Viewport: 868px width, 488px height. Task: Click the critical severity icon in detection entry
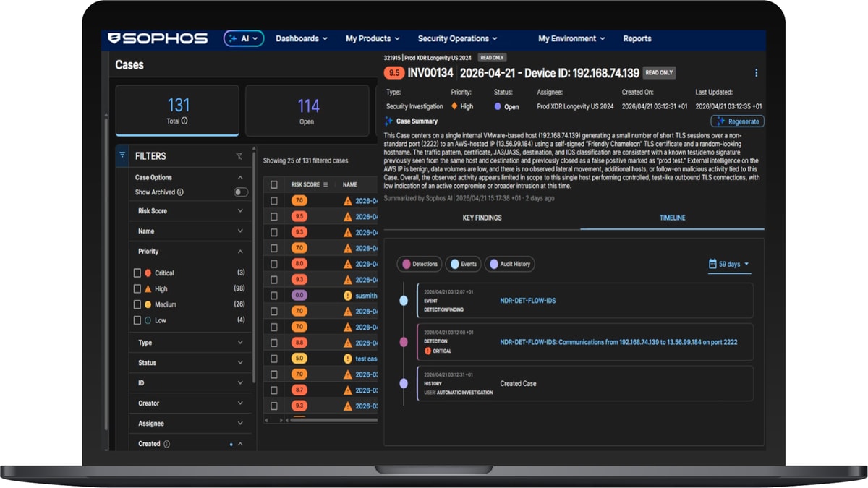[x=427, y=351]
